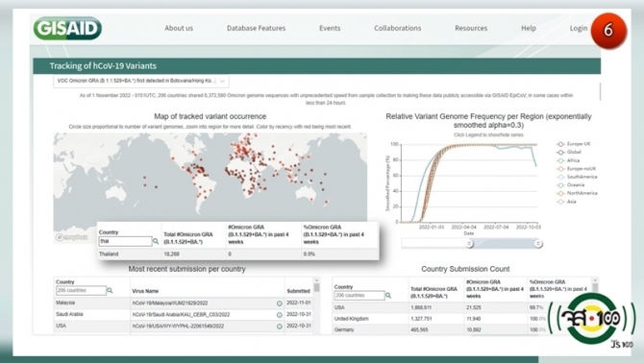Click the country filter field containing 'thai'
Screen dimensions: 644x363
coord(125,242)
